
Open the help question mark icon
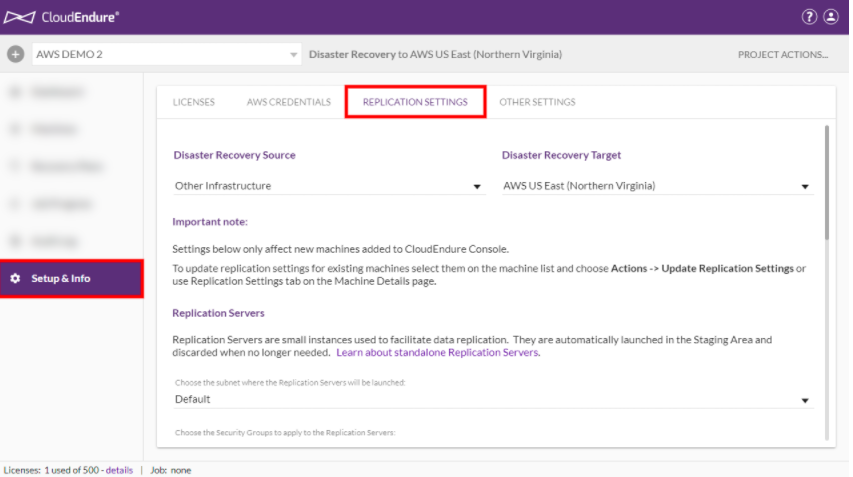point(809,17)
